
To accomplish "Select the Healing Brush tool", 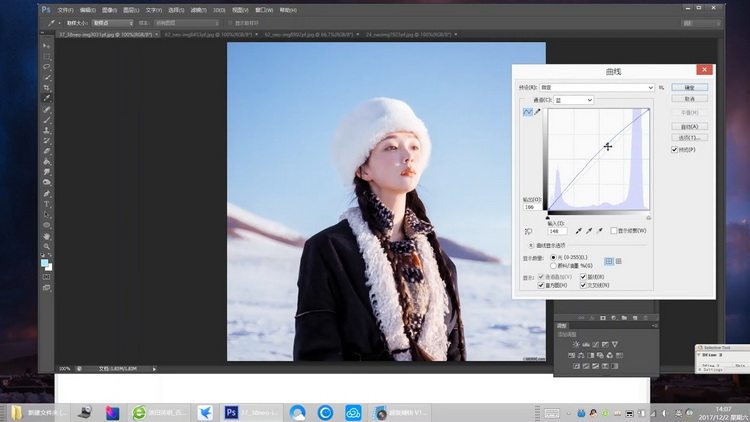I will [46, 110].
